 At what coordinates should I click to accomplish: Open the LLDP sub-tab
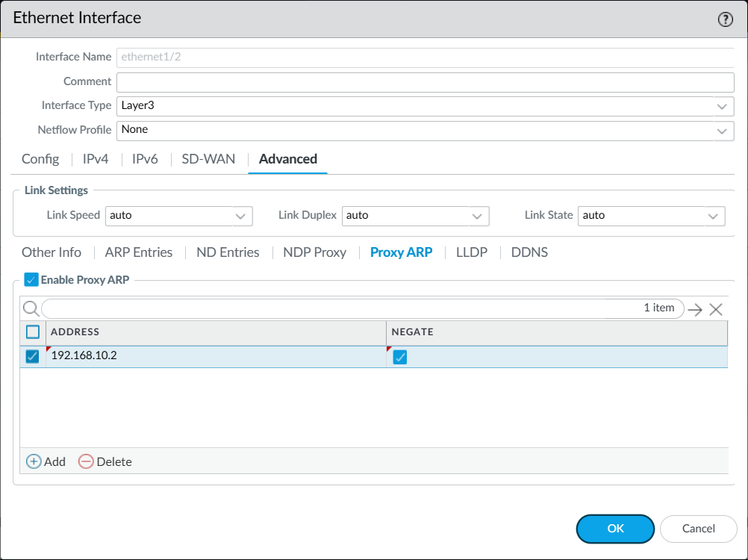click(x=472, y=252)
